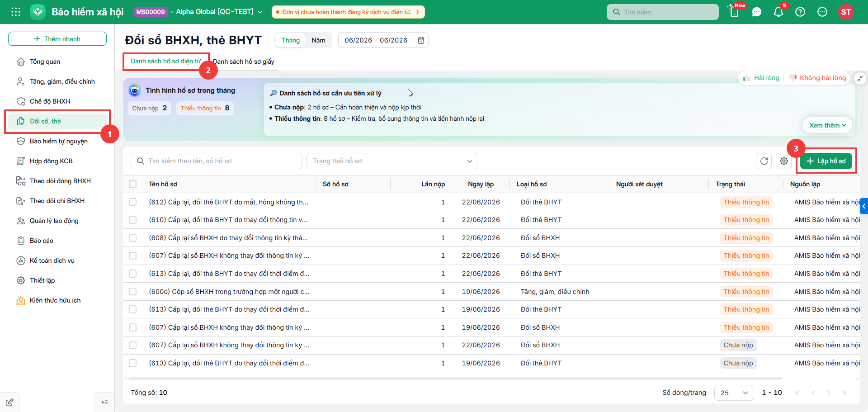Click the search magnifier in header

pyautogui.click(x=616, y=12)
